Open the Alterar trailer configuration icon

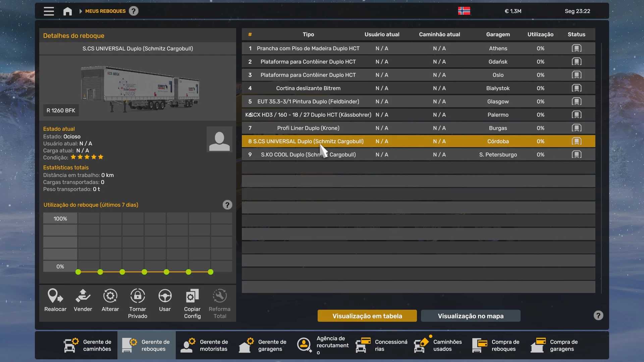click(x=110, y=296)
